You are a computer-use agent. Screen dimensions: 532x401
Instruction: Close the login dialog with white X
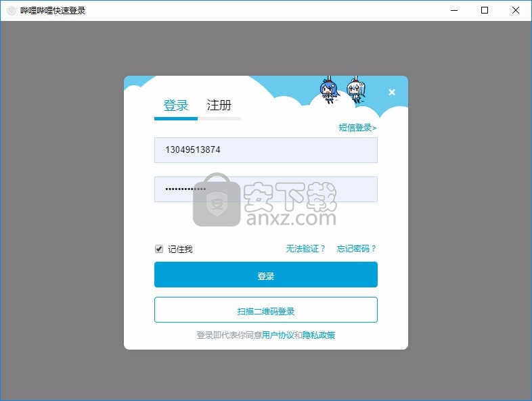tap(392, 92)
